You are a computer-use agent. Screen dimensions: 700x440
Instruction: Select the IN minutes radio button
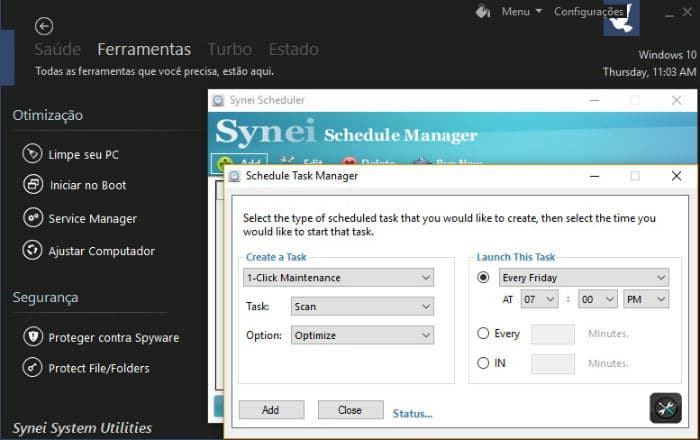[x=483, y=363]
